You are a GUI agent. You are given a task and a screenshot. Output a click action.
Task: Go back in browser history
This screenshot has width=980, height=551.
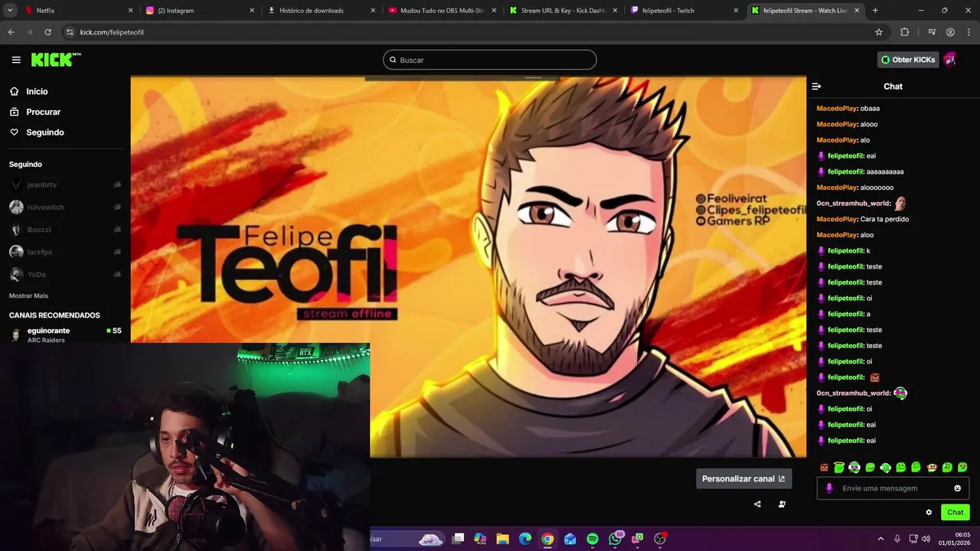[x=11, y=32]
